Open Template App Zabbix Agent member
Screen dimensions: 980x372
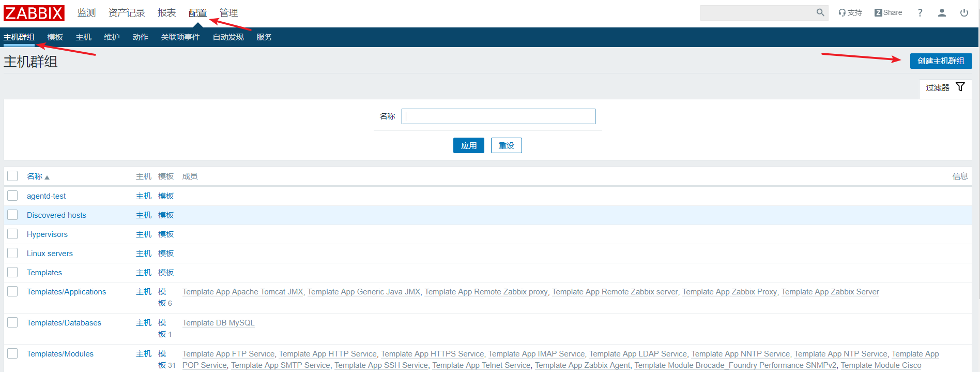(x=583, y=365)
